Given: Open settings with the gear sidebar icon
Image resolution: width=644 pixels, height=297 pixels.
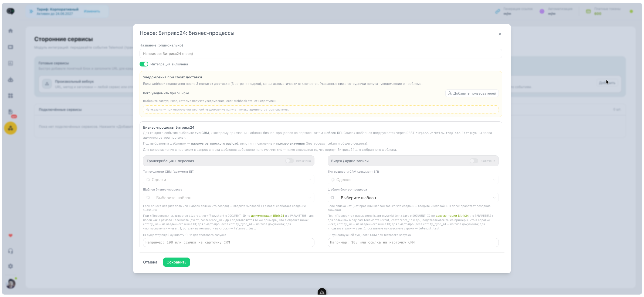Looking at the screenshot, I should [11, 266].
